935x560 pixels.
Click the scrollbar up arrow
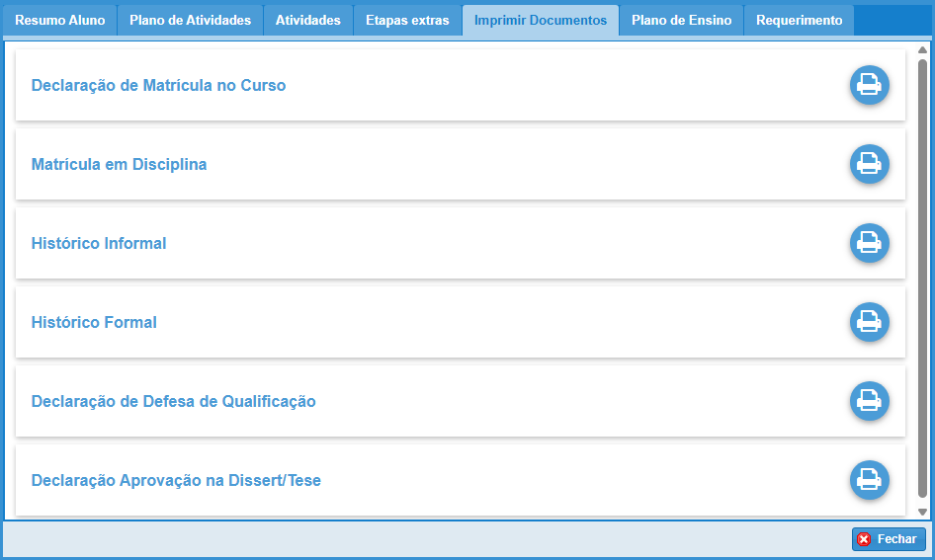[x=922, y=49]
